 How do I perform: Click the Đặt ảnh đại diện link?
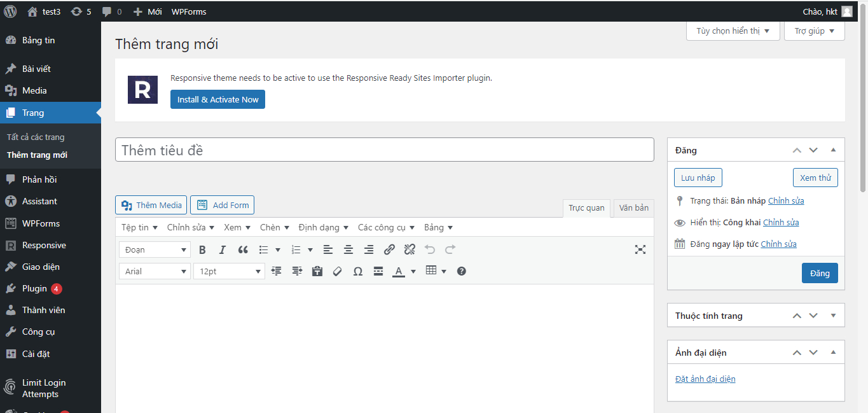coord(705,379)
